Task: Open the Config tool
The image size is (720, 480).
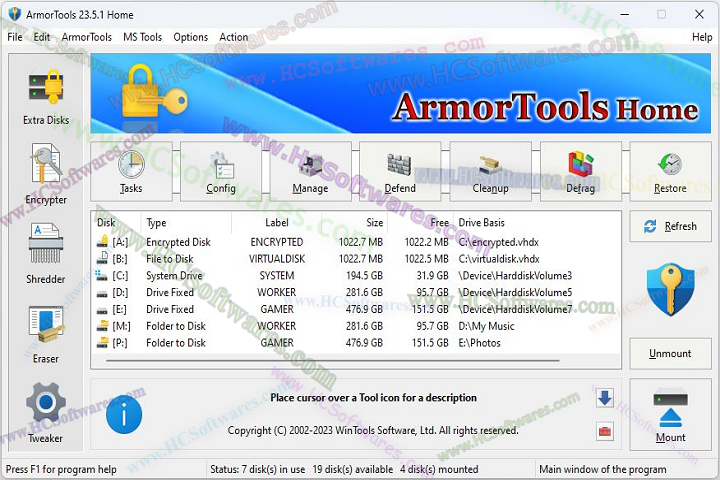Action: 221,171
